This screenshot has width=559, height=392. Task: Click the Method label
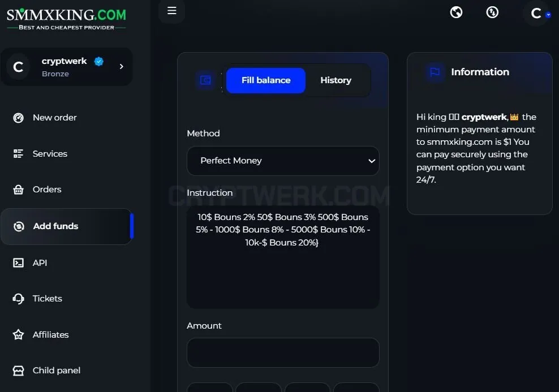[x=203, y=133]
